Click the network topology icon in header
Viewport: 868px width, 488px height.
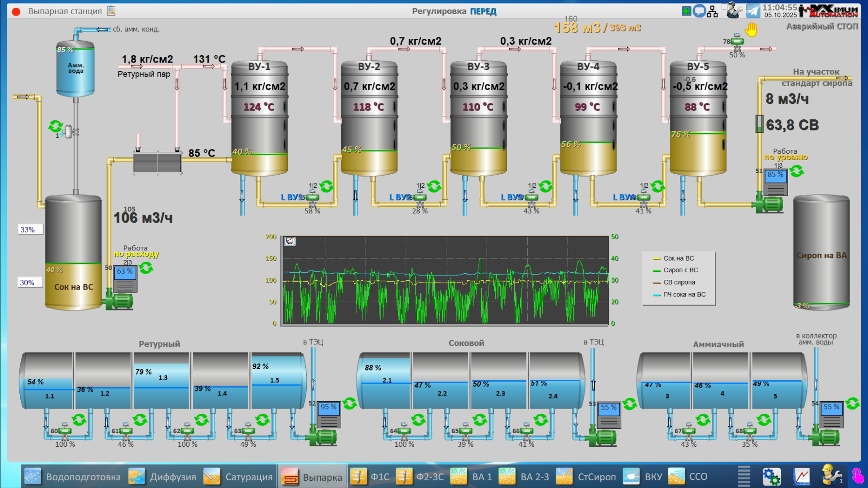712,11
